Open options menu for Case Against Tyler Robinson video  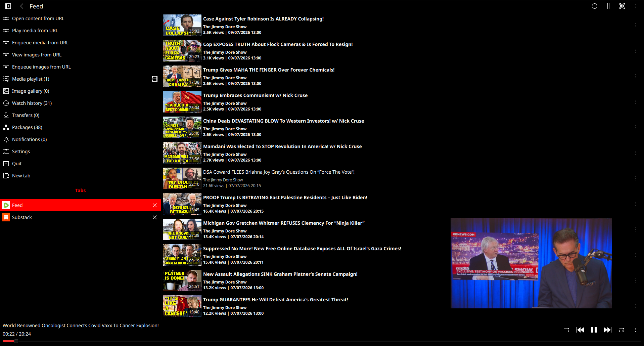click(x=636, y=25)
